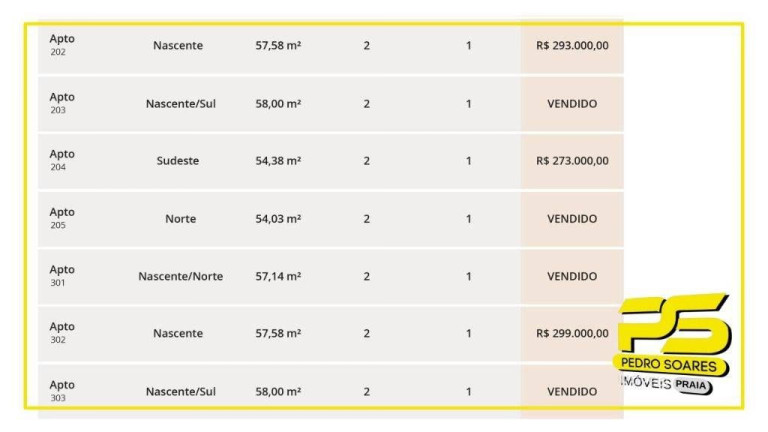Screen dimensions: 768x432
Task: Click the Apto 301 label
Action: point(62,276)
